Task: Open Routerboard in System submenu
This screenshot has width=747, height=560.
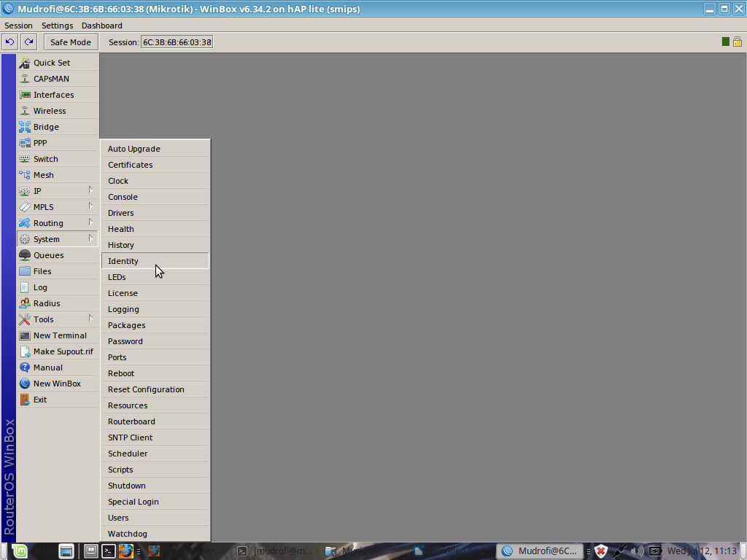Action: click(x=155, y=421)
